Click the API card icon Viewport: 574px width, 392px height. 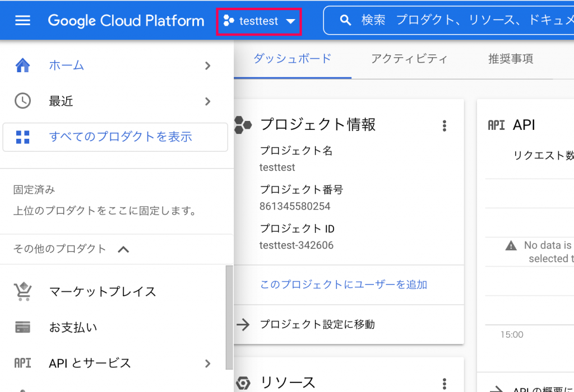pyautogui.click(x=497, y=125)
